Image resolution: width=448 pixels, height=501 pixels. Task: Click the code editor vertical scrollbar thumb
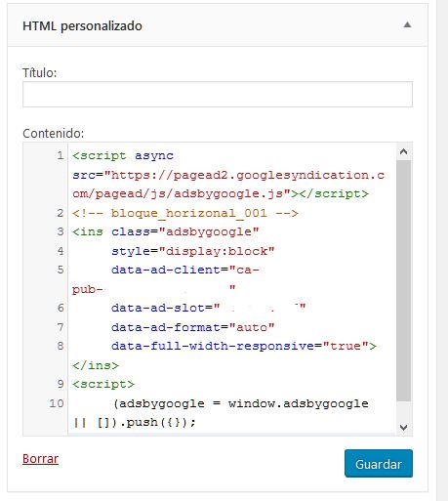tap(403, 280)
